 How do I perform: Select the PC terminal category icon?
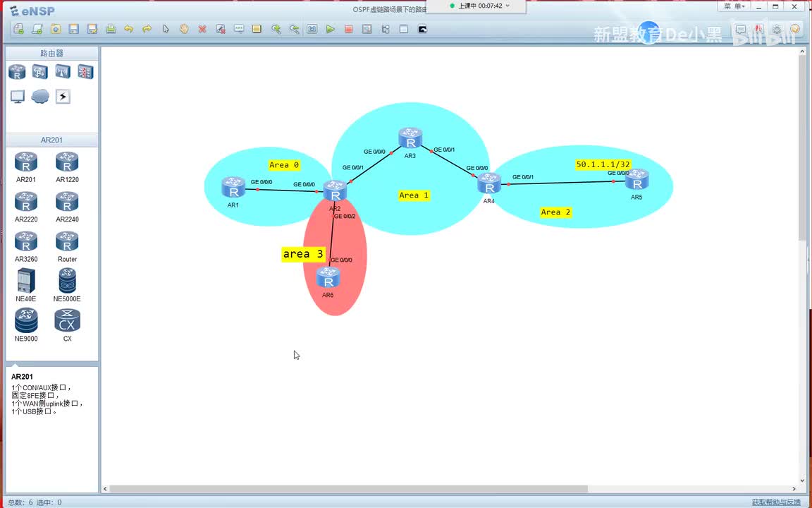(x=17, y=97)
